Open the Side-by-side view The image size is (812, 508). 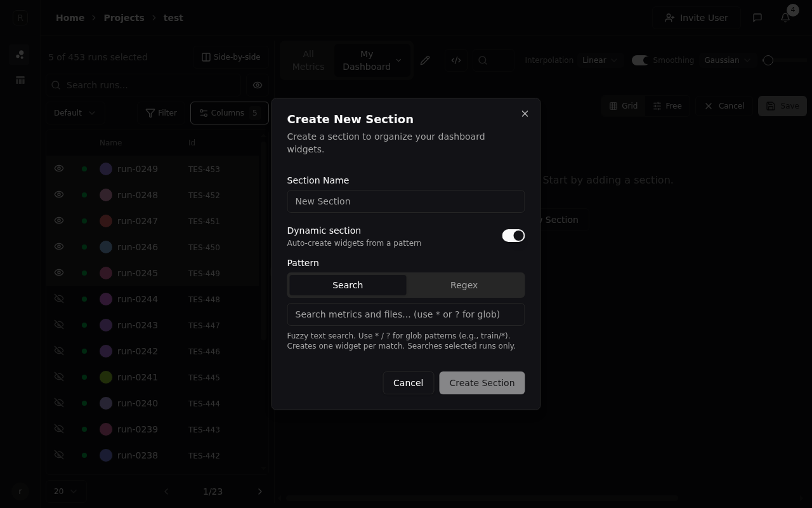(230, 57)
